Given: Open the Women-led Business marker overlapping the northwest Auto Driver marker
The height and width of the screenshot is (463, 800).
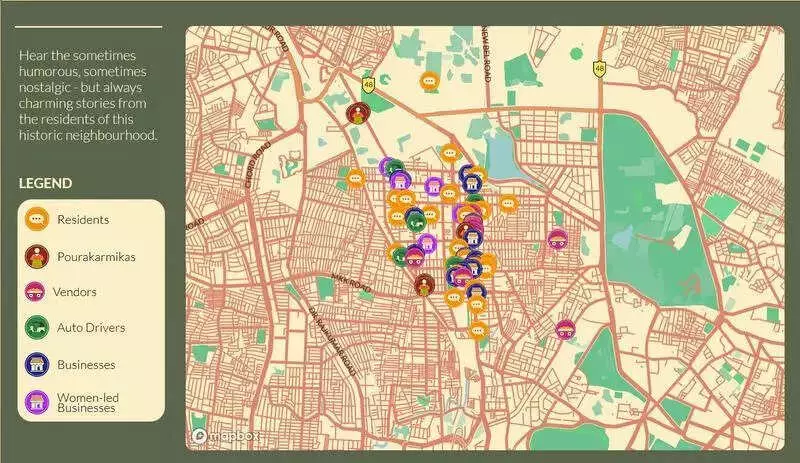Looking at the screenshot, I should pyautogui.click(x=401, y=180).
